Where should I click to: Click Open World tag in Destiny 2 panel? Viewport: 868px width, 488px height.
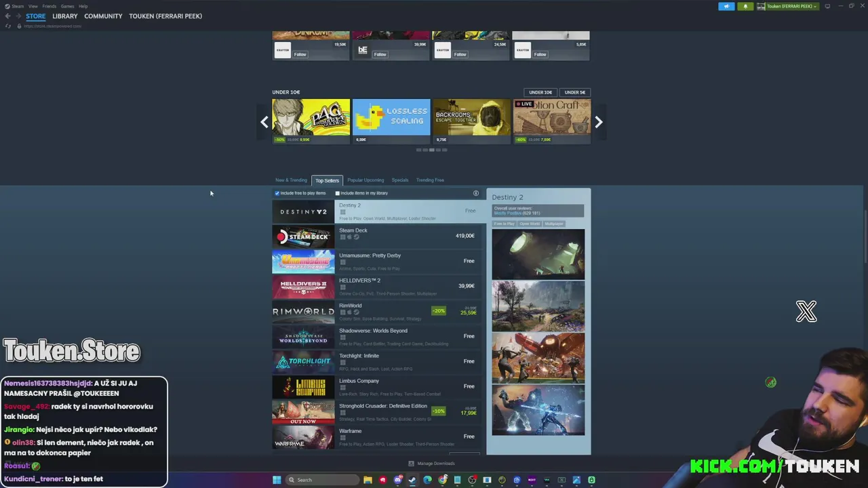pyautogui.click(x=530, y=224)
